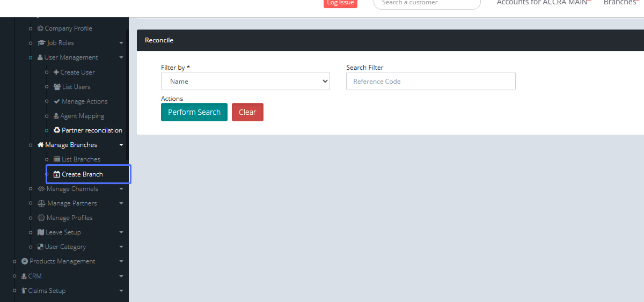Click the Leave Setup map icon
This screenshot has height=302, width=644.
click(41, 232)
